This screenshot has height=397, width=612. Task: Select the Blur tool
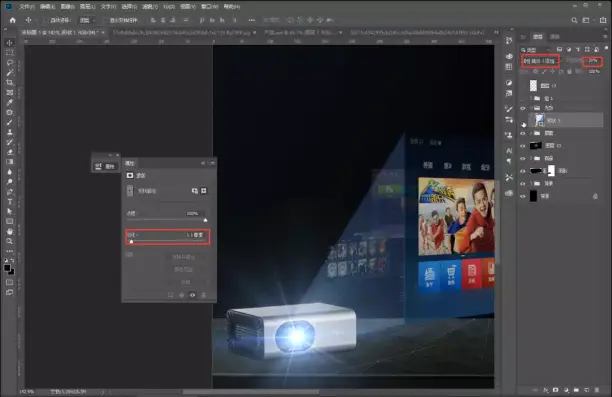coord(10,172)
